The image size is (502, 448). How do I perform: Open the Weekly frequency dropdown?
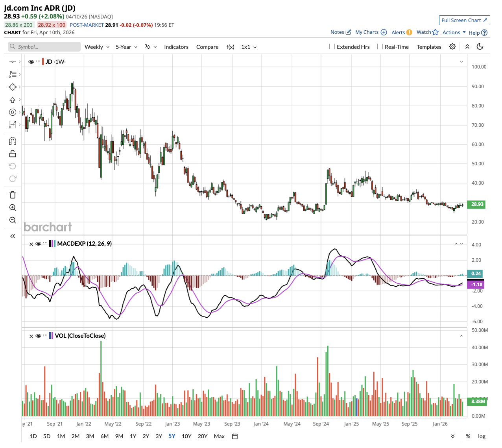[97, 47]
